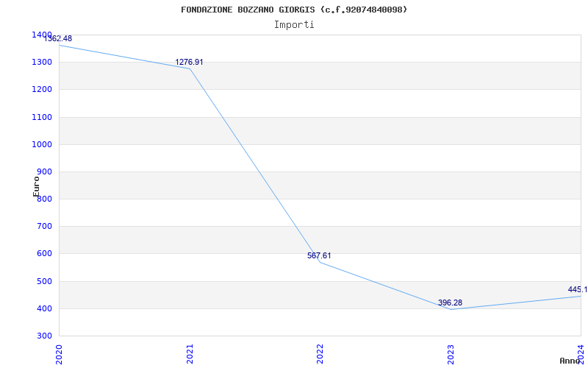Click the 445.1 data label

click(x=578, y=289)
